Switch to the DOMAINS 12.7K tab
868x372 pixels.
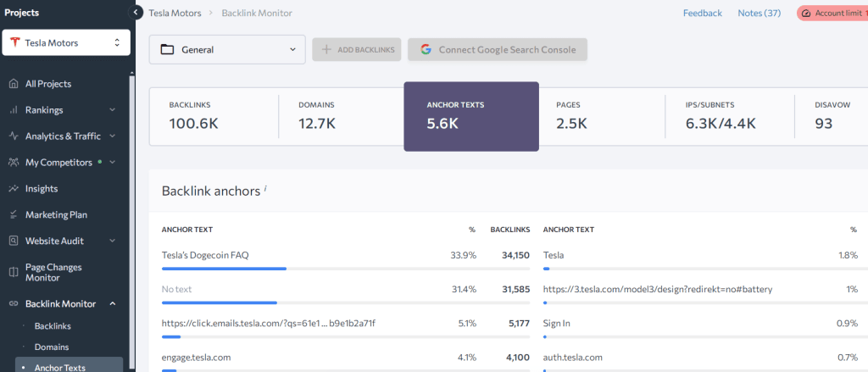342,116
